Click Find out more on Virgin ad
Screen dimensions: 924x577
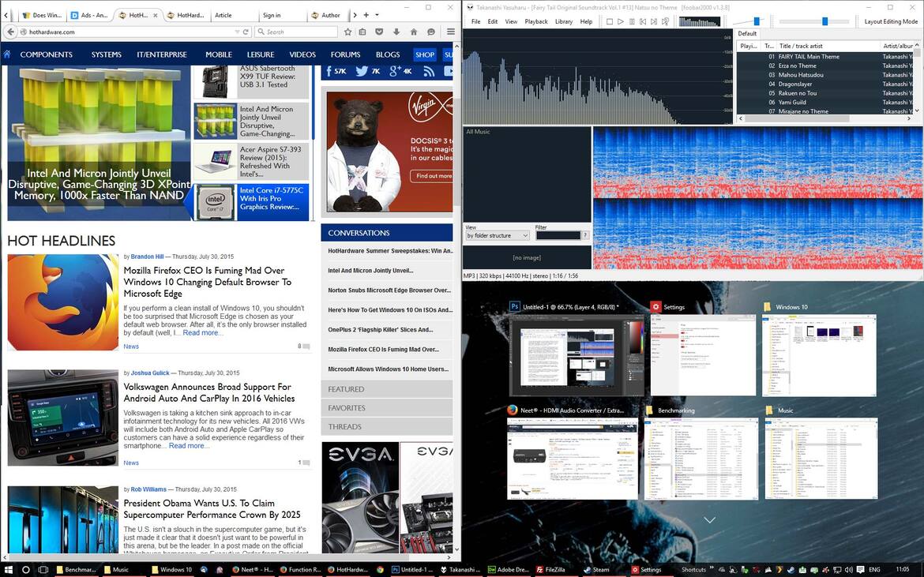[x=433, y=175]
